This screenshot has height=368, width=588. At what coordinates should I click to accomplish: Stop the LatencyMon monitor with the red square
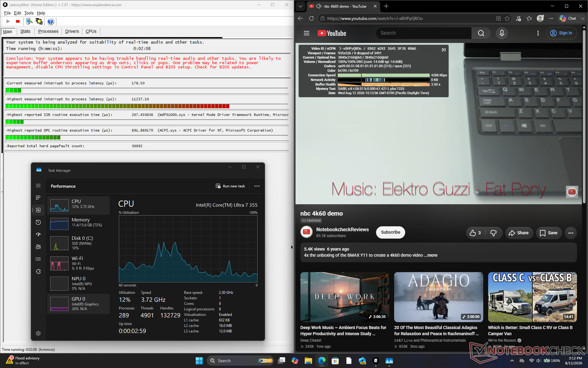click(18, 21)
